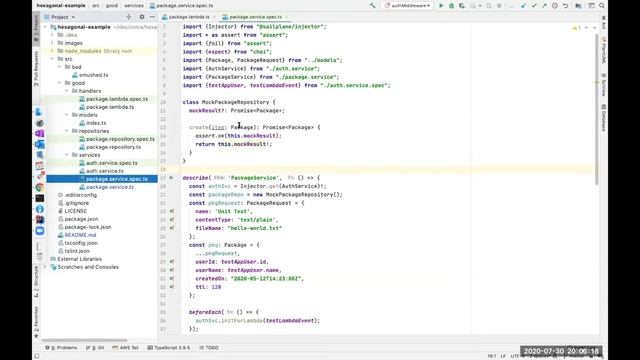
Task: Open the Problems tool window tab
Action: [x=61, y=348]
